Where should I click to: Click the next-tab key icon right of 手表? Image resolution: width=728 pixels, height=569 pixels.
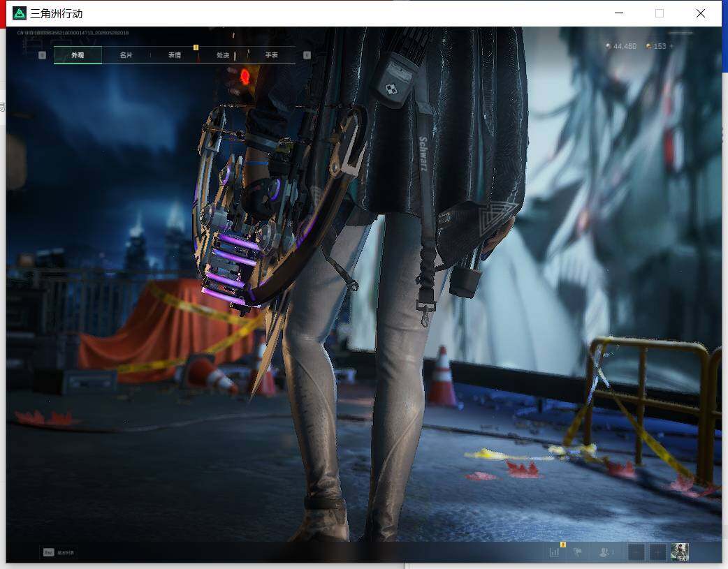(307, 55)
